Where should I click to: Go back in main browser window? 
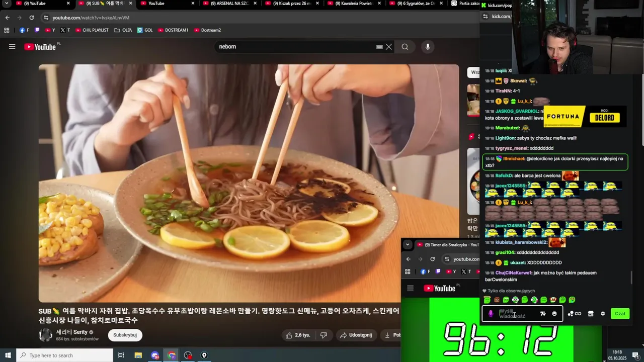(8, 17)
